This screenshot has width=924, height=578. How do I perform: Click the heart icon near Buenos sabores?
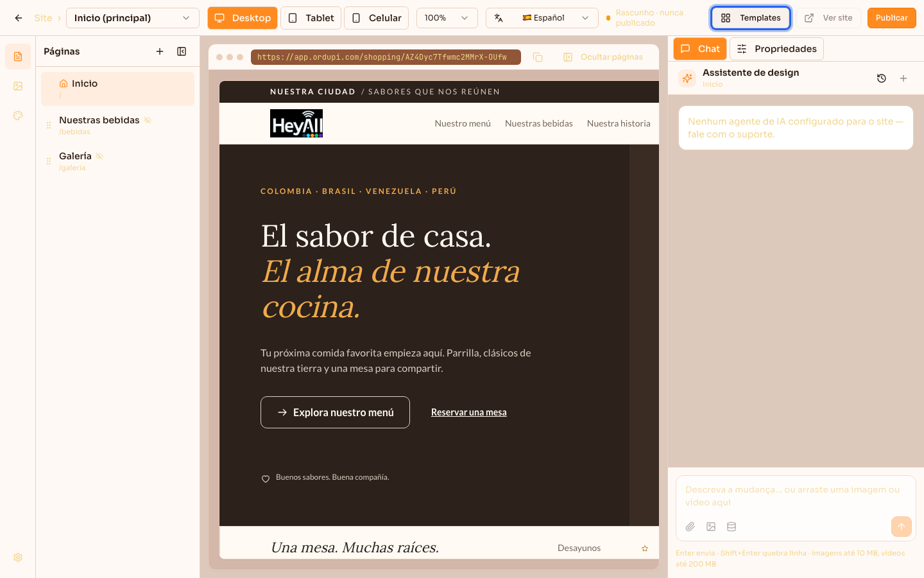tap(266, 478)
